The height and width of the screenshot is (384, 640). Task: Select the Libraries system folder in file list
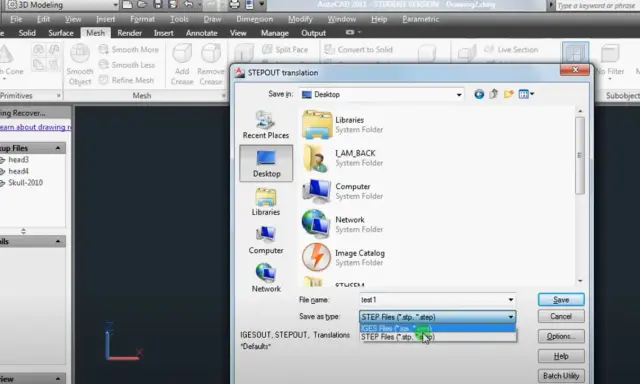344,124
